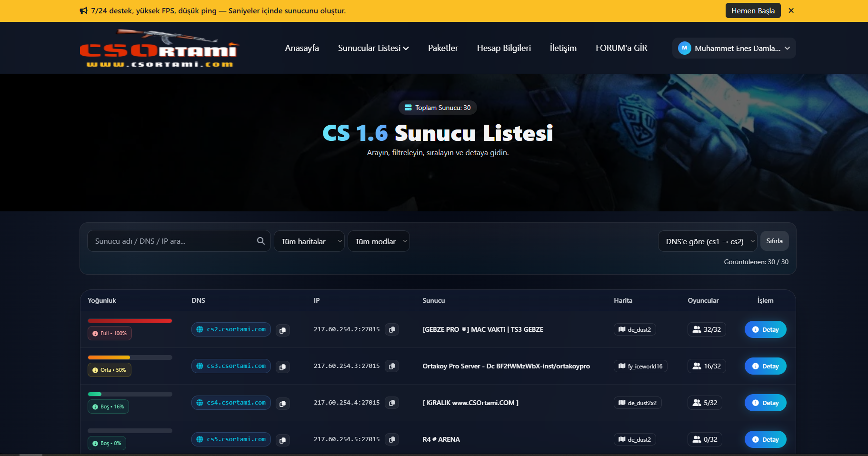This screenshot has width=868, height=456.
Task: Open the Tüm modlar mode filter
Action: (x=379, y=241)
